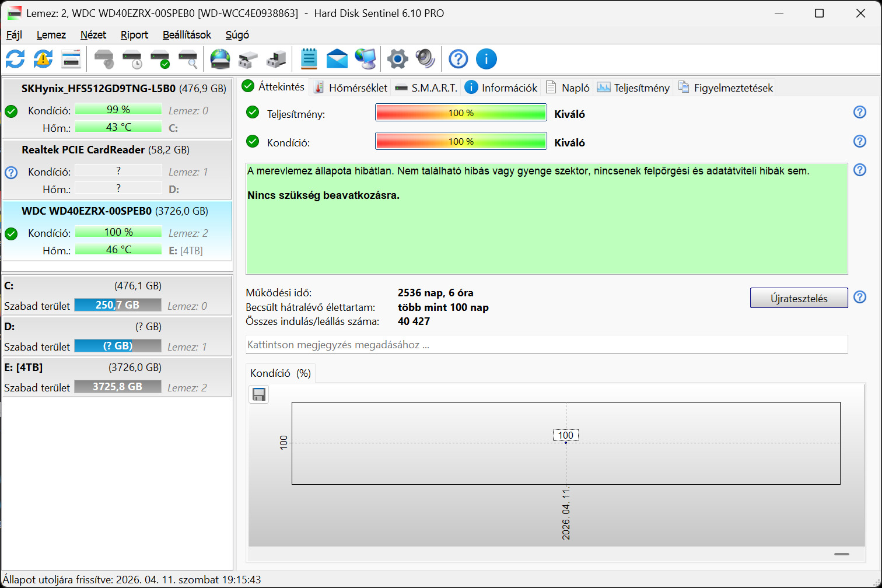This screenshot has width=882, height=588.
Task: Click the disk with magnifier toolbar icon
Action: pos(188,59)
